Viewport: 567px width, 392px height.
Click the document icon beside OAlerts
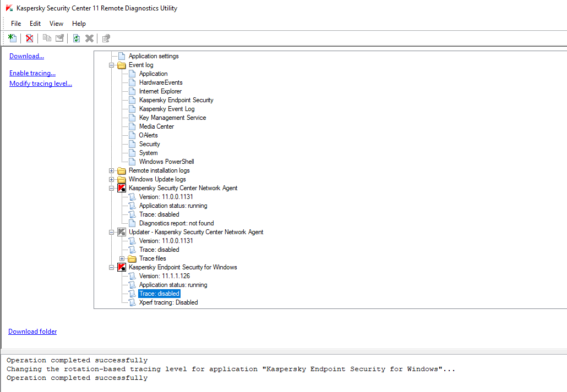tap(132, 135)
